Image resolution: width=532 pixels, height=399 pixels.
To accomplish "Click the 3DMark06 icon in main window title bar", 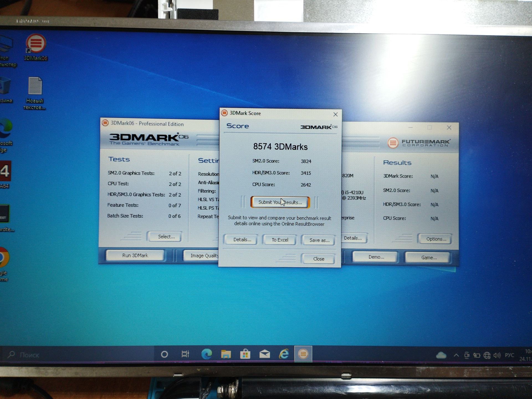I will tap(105, 123).
